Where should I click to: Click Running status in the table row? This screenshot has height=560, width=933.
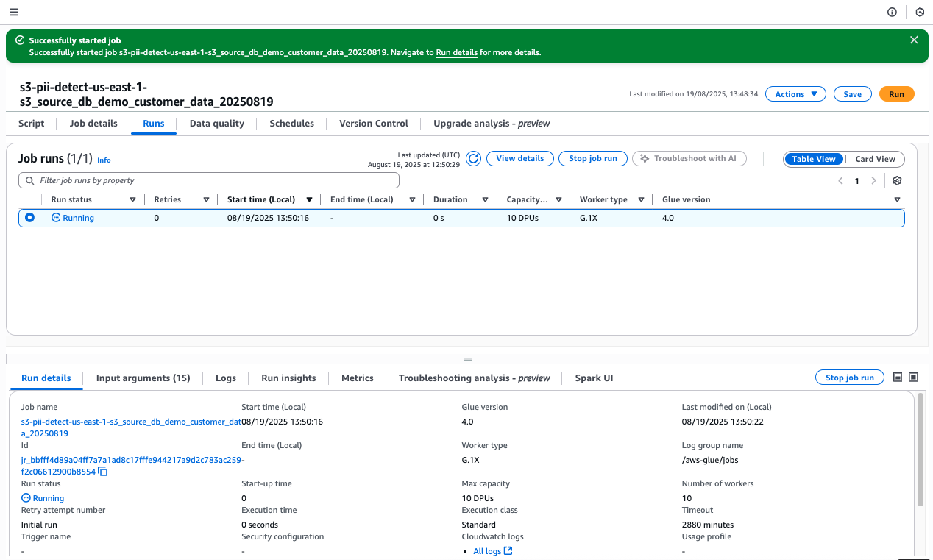tap(73, 218)
